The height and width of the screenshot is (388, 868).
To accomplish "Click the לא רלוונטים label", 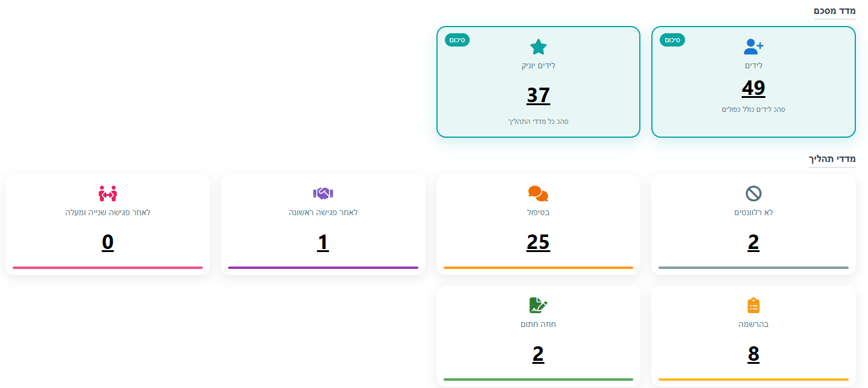I will point(753,212).
